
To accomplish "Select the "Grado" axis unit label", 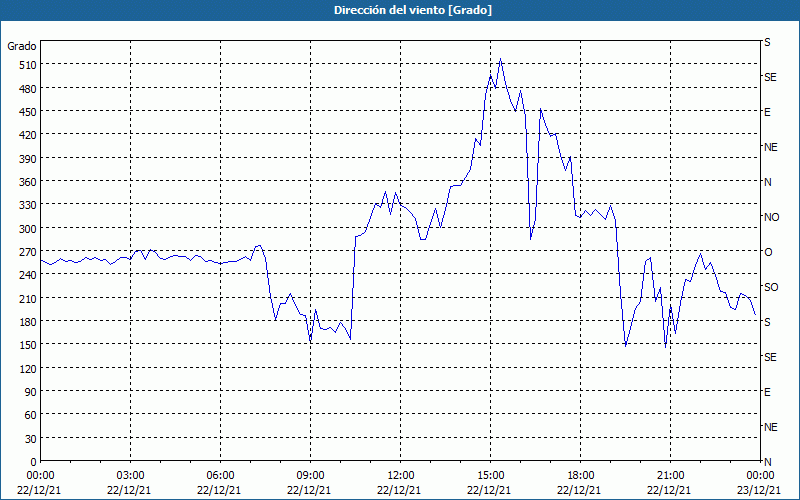I will point(22,46).
